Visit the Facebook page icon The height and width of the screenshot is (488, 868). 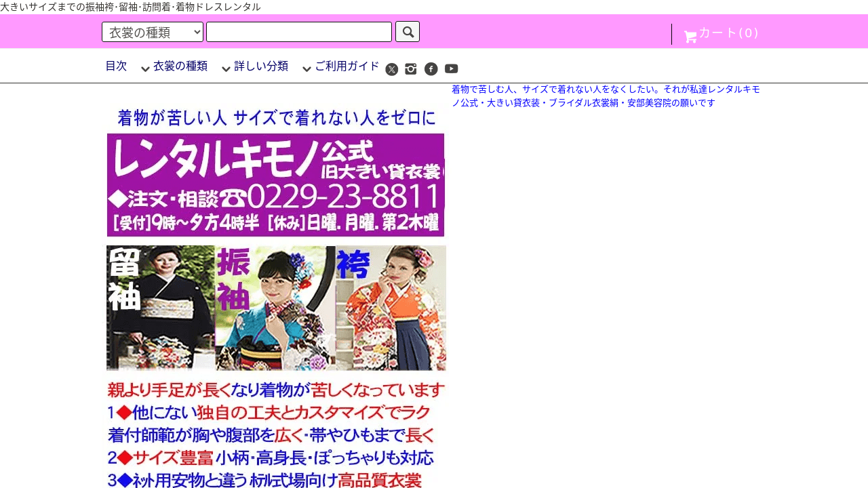431,69
